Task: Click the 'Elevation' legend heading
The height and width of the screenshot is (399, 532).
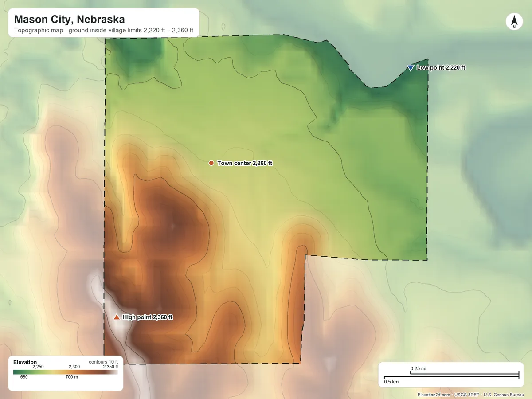Action: tap(25, 362)
